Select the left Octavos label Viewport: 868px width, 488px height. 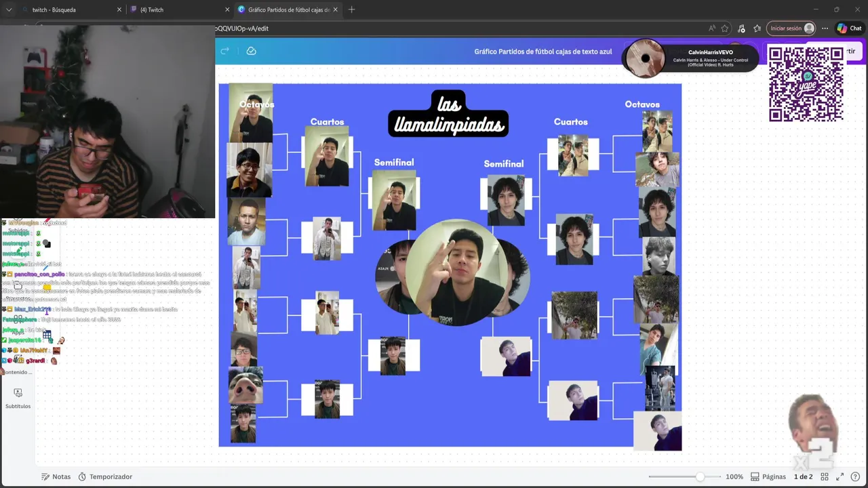click(256, 104)
